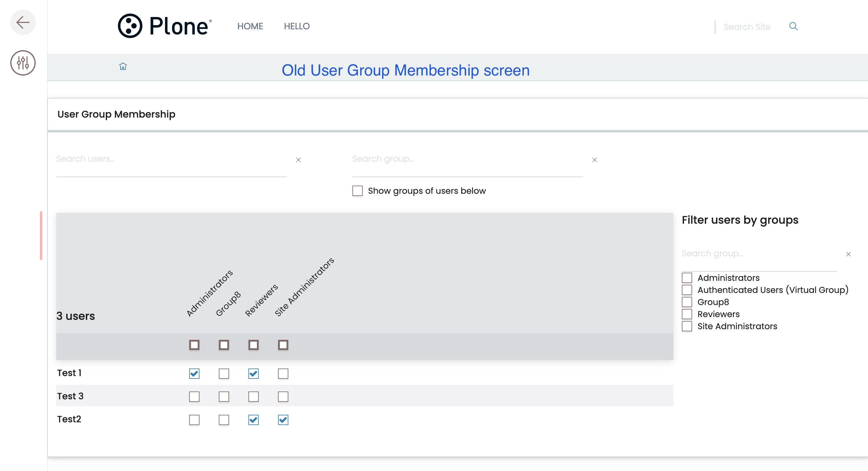This screenshot has width=868, height=471.
Task: Click the Old User Group Membership screen link
Action: coord(406,70)
